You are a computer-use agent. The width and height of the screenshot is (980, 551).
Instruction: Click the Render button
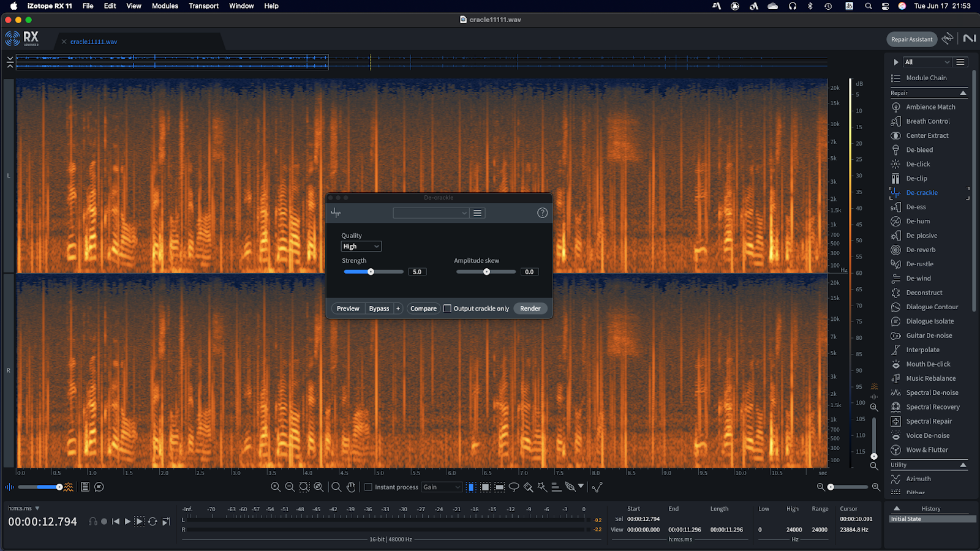click(530, 309)
